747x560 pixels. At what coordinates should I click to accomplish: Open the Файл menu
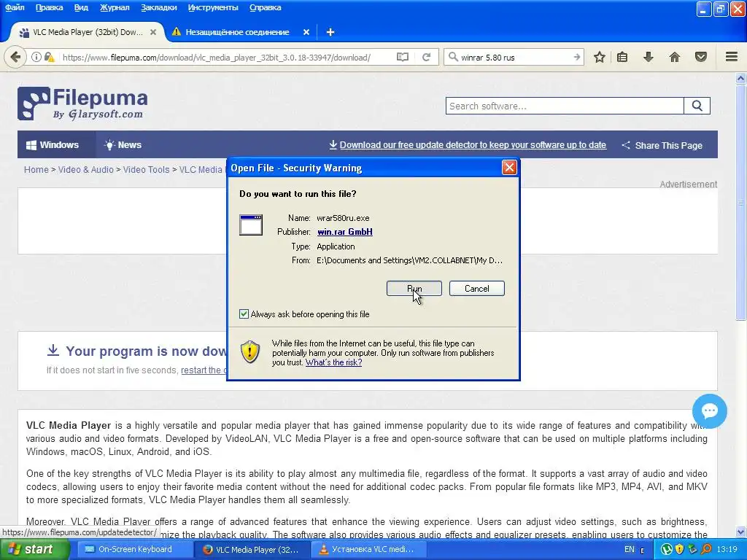15,7
